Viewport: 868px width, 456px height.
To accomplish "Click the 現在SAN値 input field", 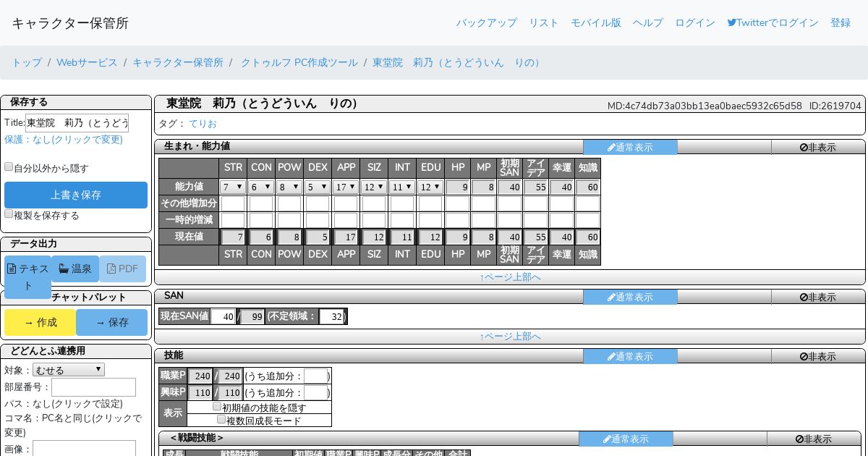I will 223,316.
